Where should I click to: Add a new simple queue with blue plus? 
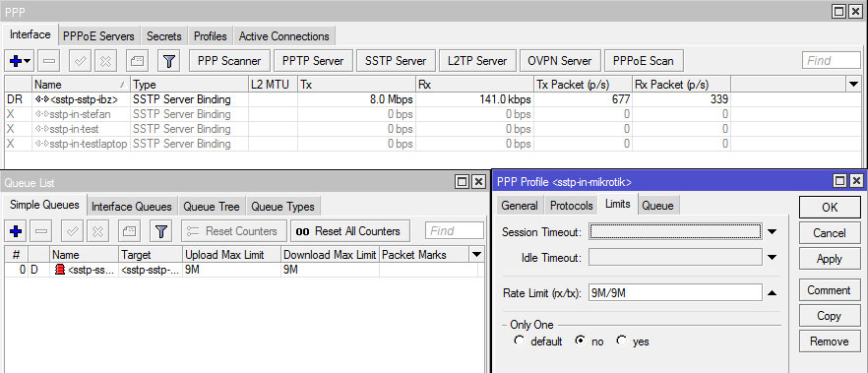[x=16, y=231]
